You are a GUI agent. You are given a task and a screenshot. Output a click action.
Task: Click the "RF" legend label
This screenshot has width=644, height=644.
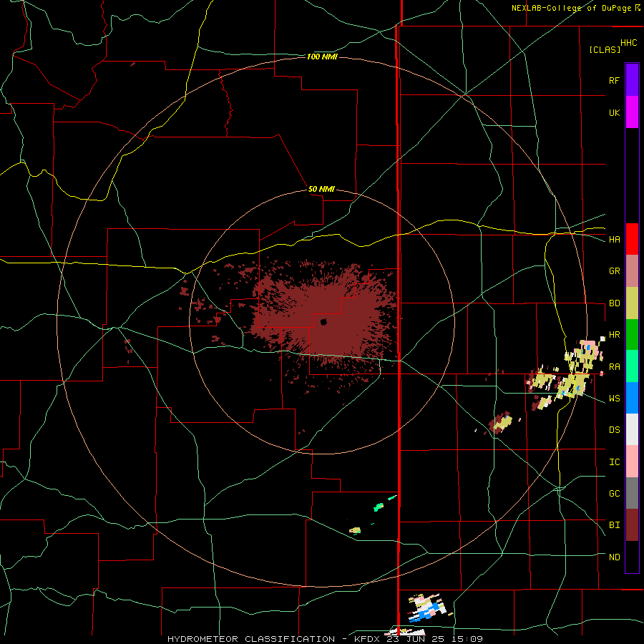[x=614, y=80]
